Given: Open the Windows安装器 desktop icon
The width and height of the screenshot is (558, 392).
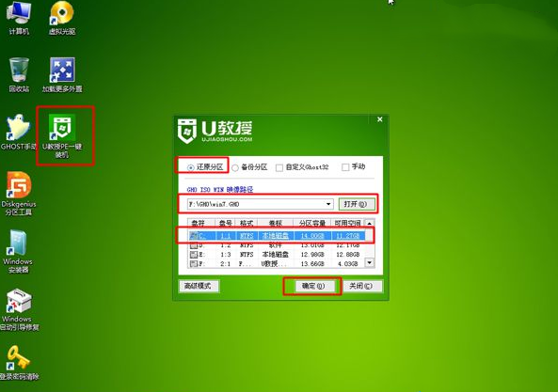Looking at the screenshot, I should click(18, 252).
